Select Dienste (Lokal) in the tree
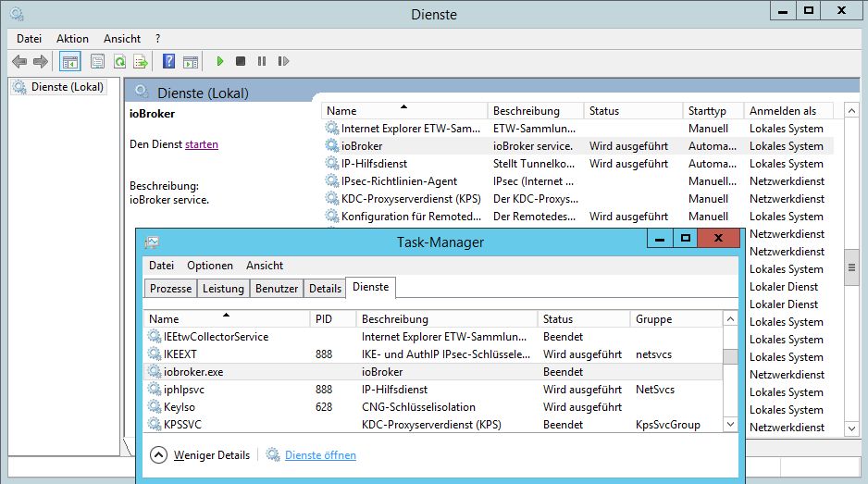 click(67, 87)
